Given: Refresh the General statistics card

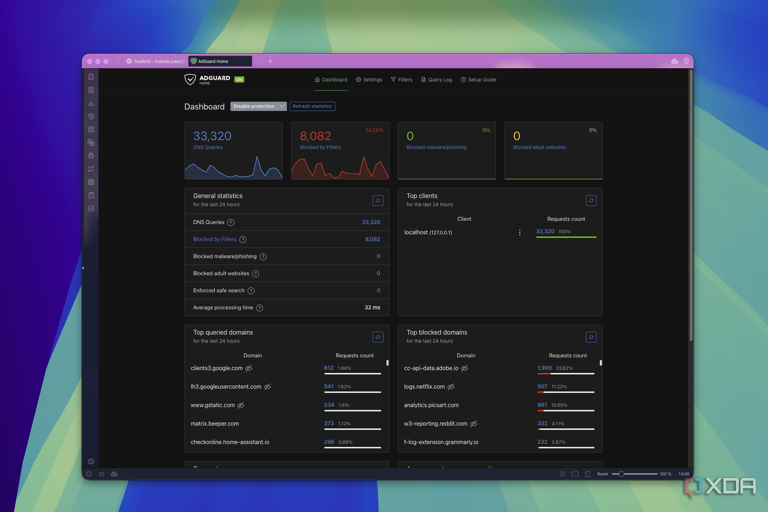Looking at the screenshot, I should pos(378,200).
